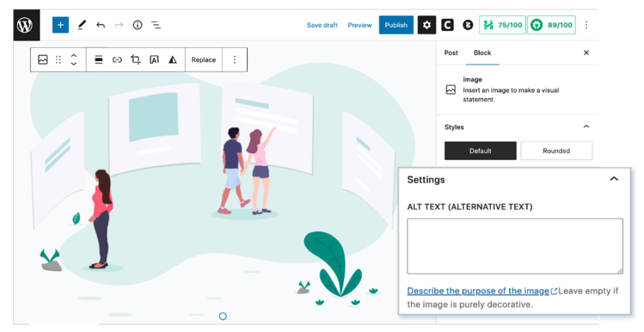Select the Rounded image style
The image size is (644, 332).
[556, 151]
